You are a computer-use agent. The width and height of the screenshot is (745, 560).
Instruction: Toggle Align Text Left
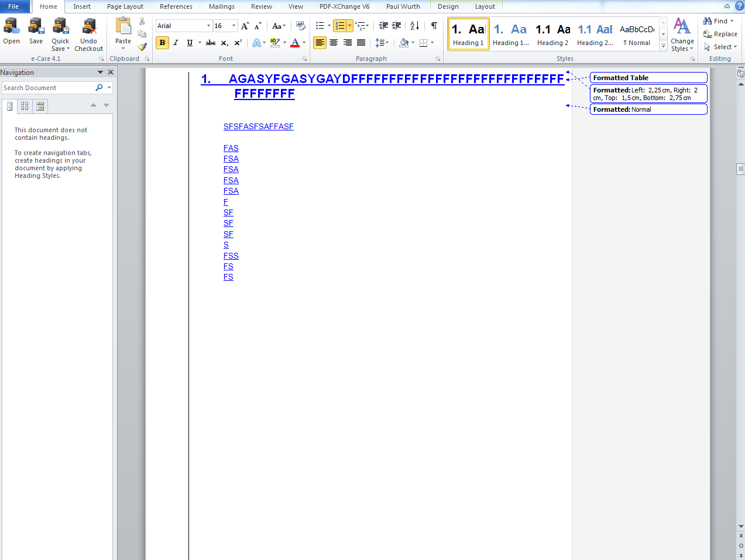(x=320, y=43)
